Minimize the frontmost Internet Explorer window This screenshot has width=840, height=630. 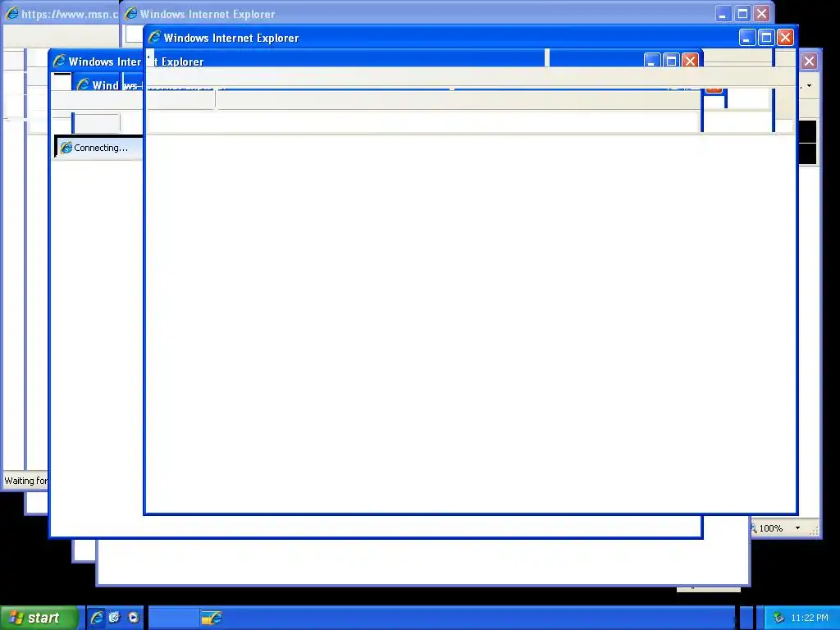[x=746, y=38]
